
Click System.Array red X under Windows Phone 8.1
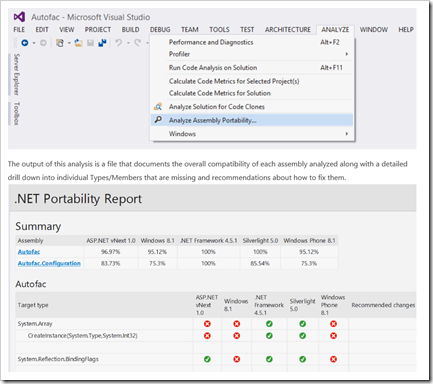pyautogui.click(x=333, y=324)
